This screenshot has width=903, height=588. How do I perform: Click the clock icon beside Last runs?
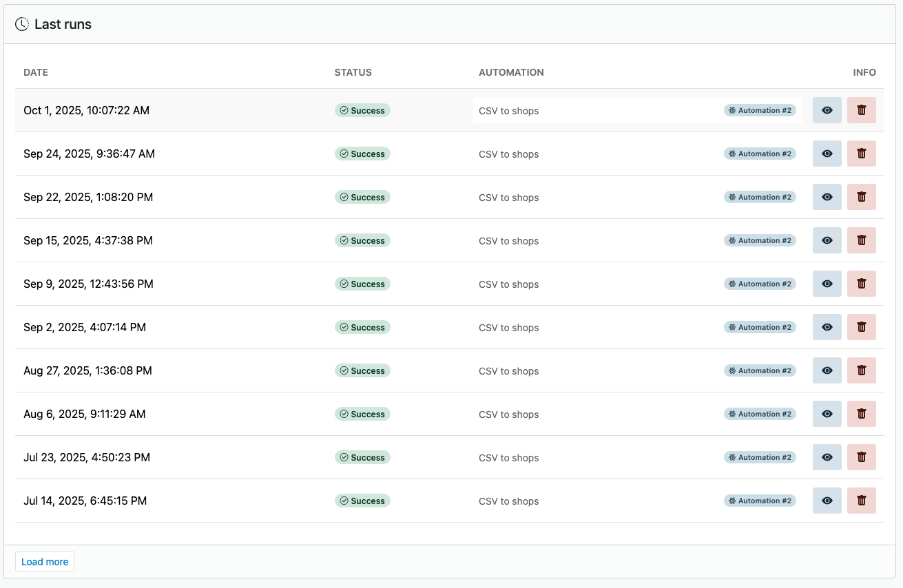coord(22,24)
